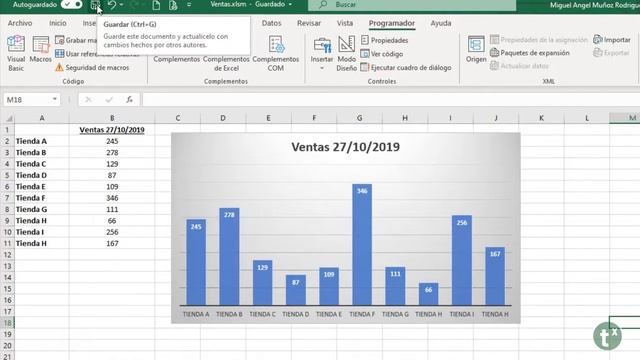
Task: Open the Origen XML pane
Action: 476,49
